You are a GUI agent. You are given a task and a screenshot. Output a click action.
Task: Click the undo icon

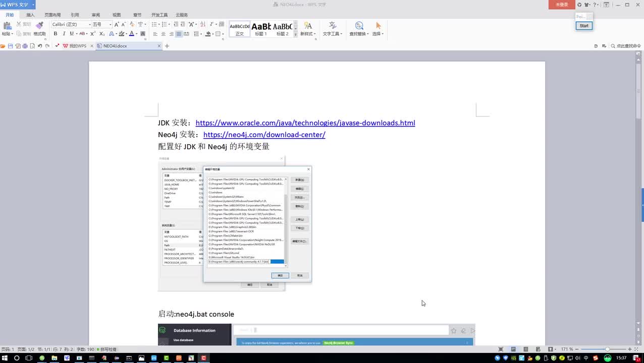[40, 46]
